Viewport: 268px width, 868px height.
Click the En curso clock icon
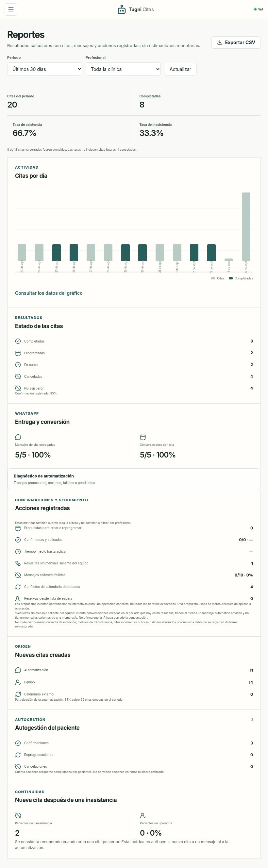[18, 365]
